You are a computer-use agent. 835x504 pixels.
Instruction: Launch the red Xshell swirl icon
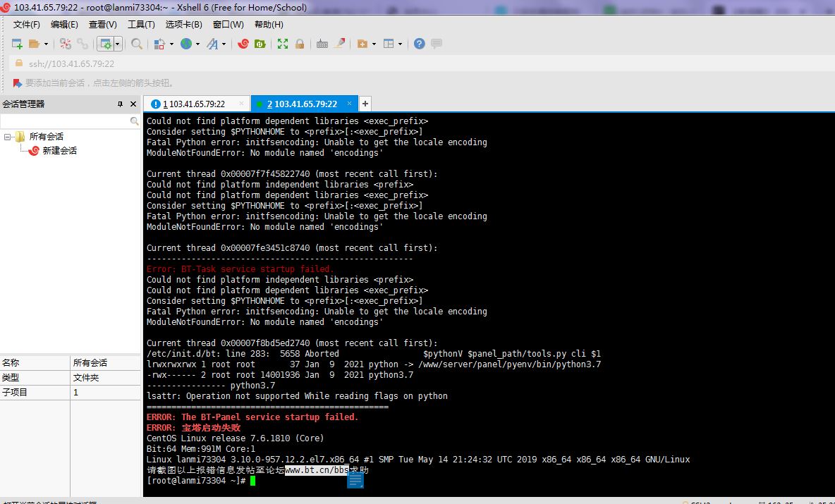[x=243, y=44]
